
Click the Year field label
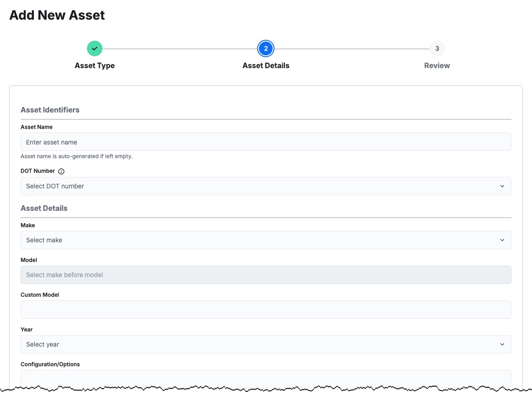click(x=27, y=329)
